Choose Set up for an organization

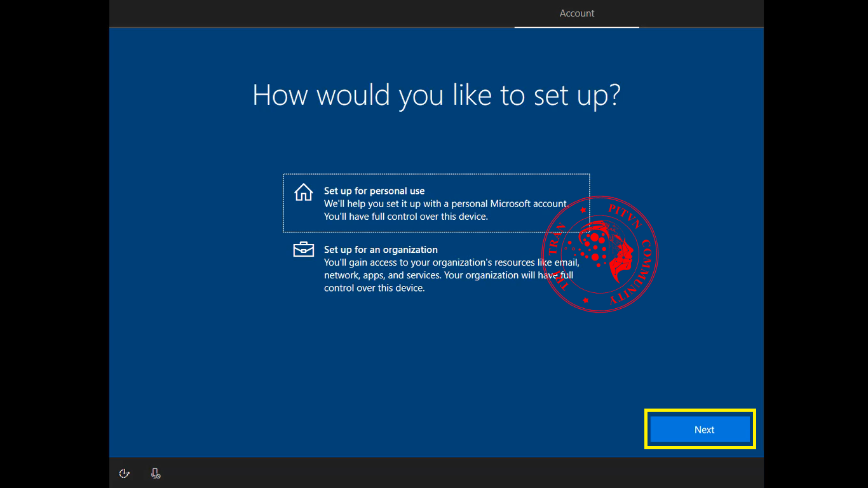(437, 268)
